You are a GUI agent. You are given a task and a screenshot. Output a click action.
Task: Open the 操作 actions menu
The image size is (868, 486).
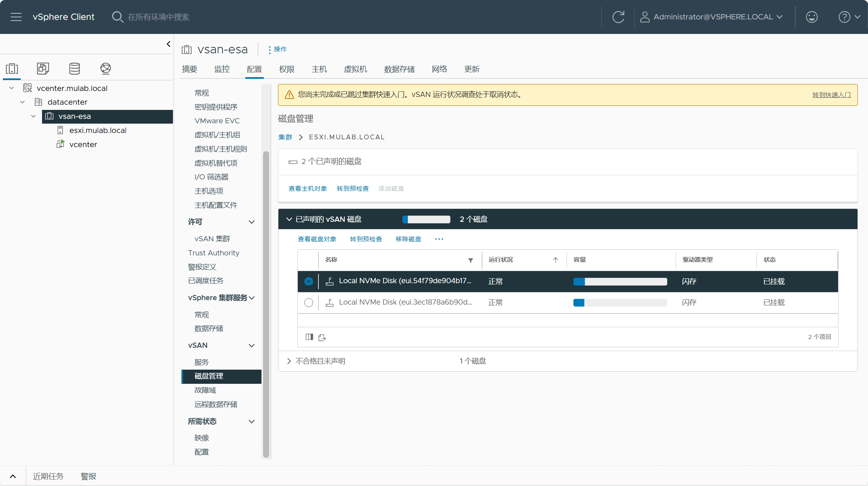(x=278, y=49)
